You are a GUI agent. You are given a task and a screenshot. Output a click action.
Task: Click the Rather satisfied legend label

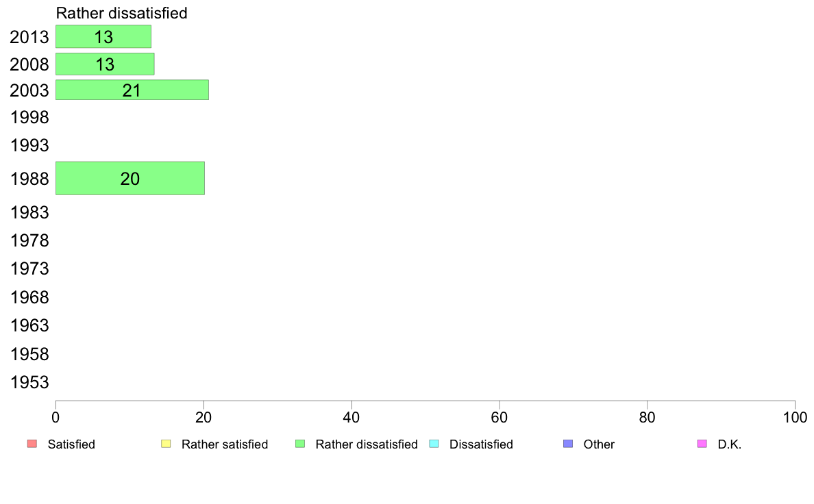click(225, 444)
